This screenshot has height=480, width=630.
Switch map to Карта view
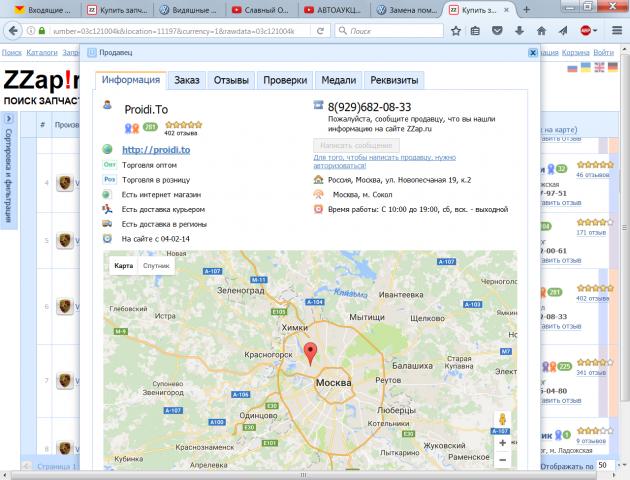124,266
